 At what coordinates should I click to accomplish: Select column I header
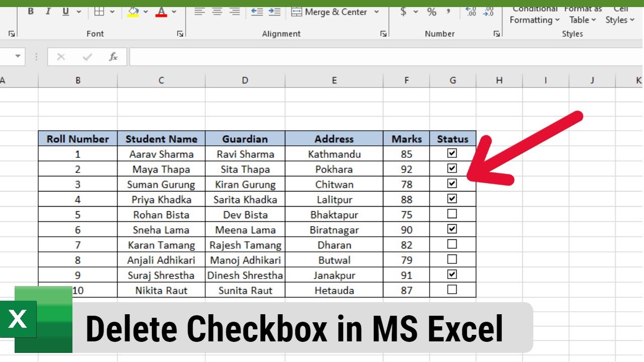[x=545, y=80]
